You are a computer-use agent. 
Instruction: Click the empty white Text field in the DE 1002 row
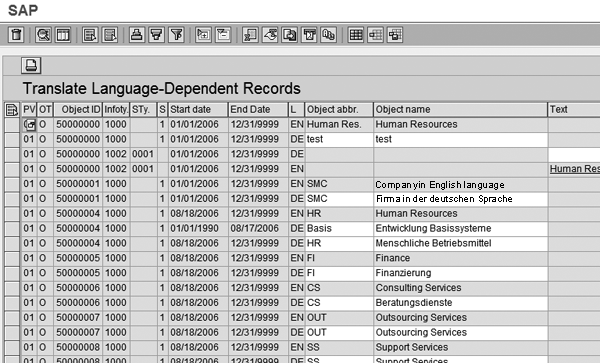(x=574, y=155)
